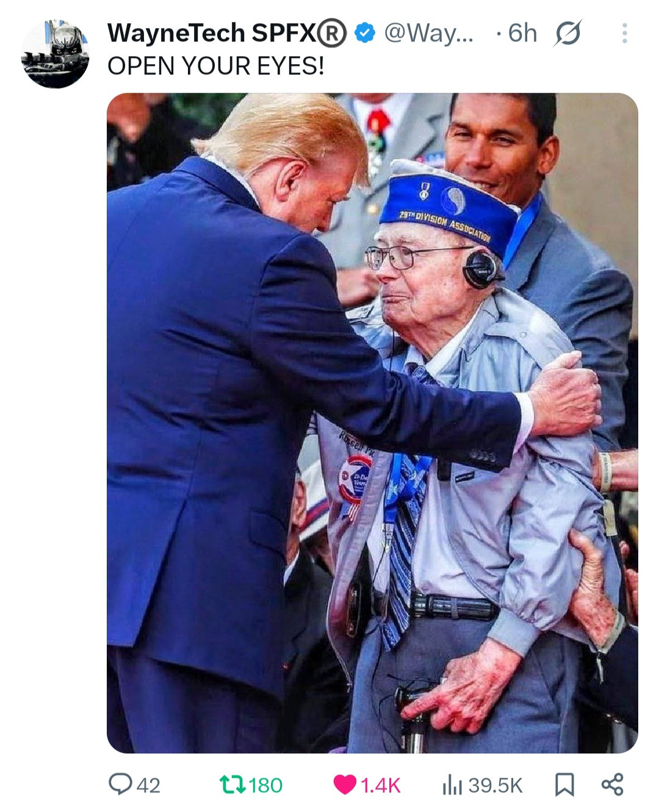Click the blue verified checkmark badge
This screenshot has width=659, height=812.
(365, 33)
